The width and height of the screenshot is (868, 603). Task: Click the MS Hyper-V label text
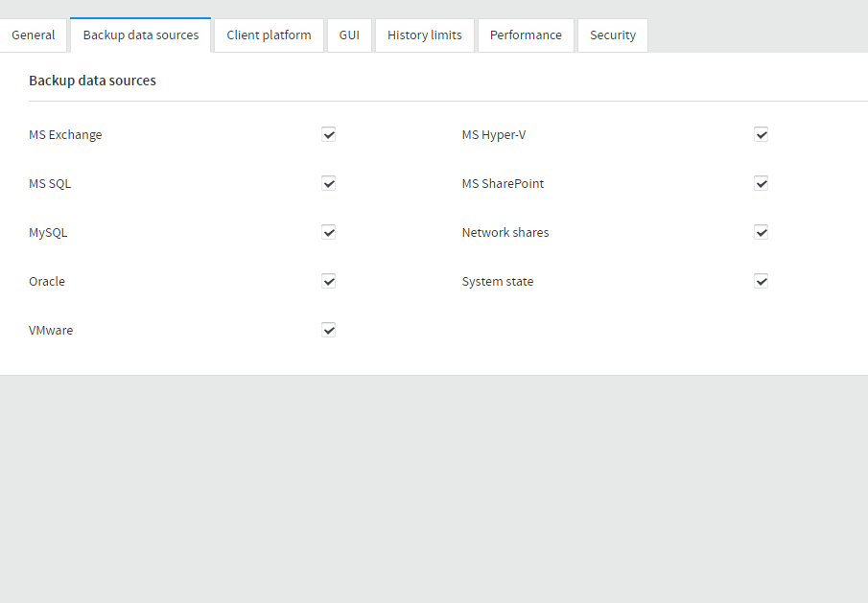click(x=494, y=135)
